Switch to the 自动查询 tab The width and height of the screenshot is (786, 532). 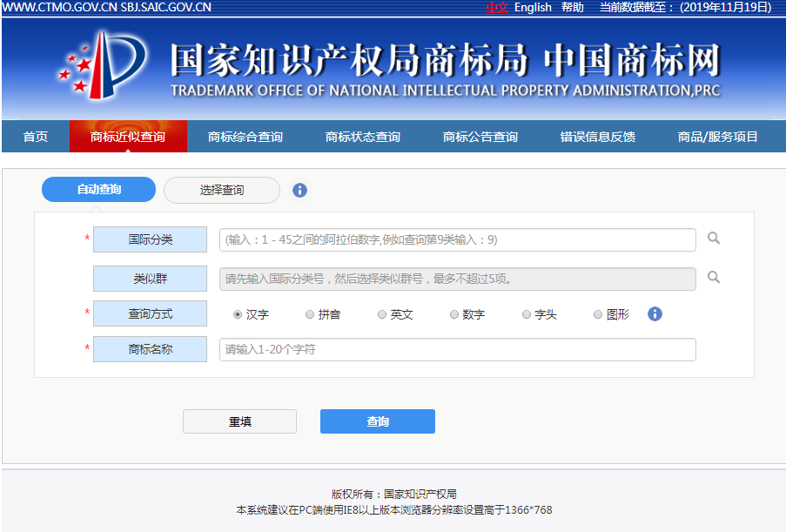[97, 189]
